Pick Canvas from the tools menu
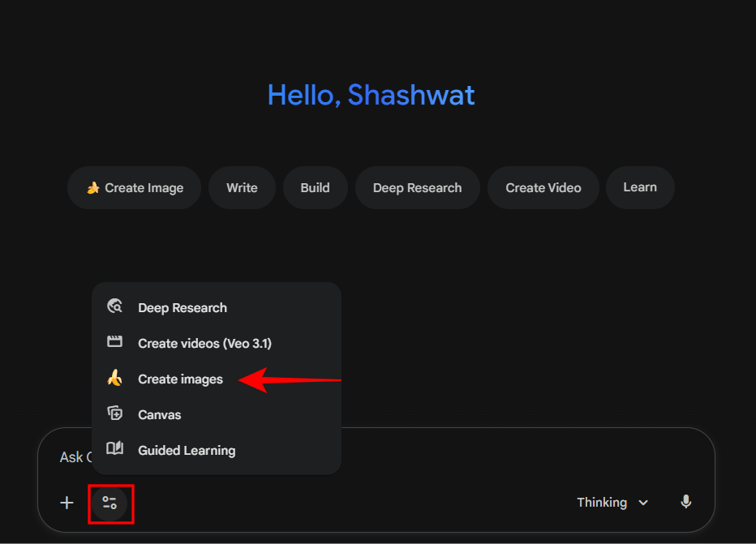The width and height of the screenshot is (756, 544). (160, 415)
